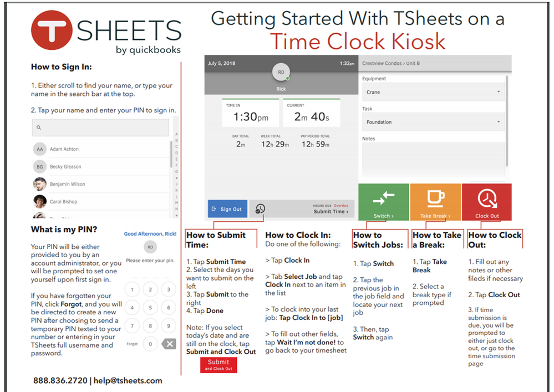Click the magnifier search icon

pyautogui.click(x=39, y=128)
